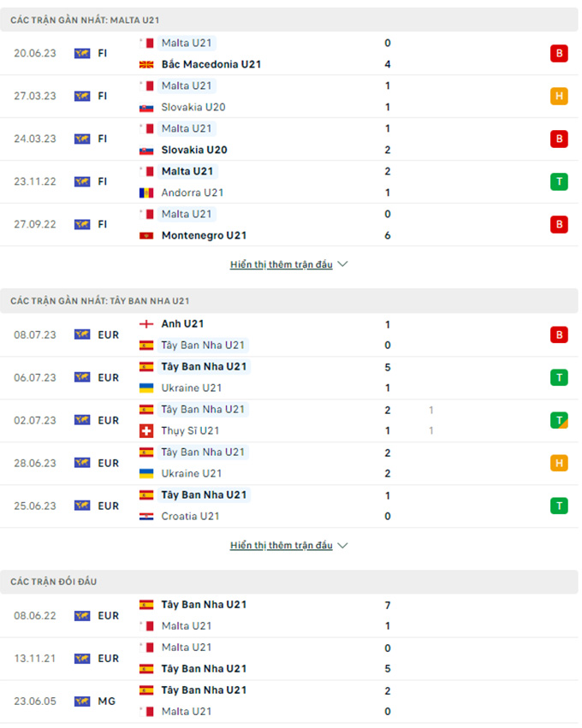Open the "Các trận đối đầu" section header

54,582
